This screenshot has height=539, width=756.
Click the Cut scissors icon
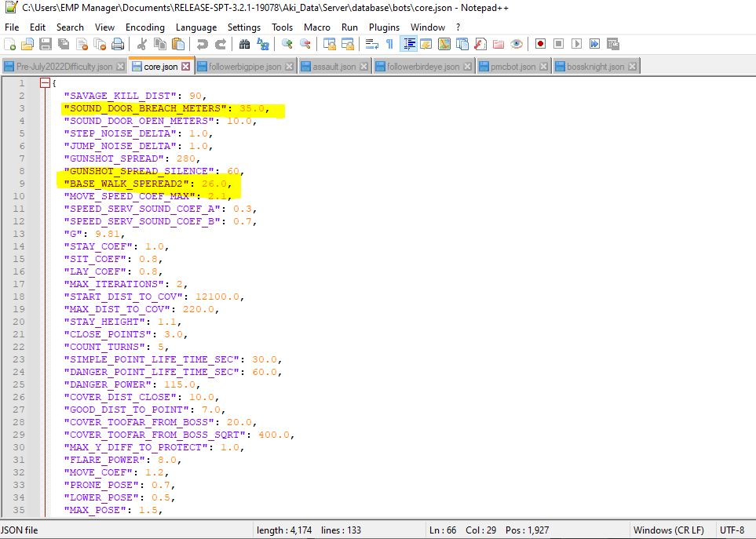coord(142,44)
